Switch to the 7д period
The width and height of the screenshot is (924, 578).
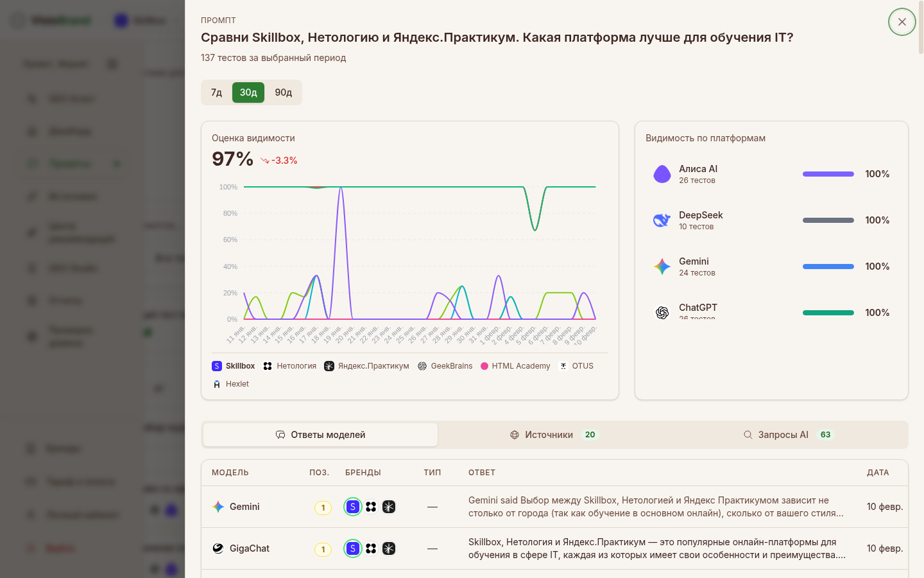tap(216, 92)
